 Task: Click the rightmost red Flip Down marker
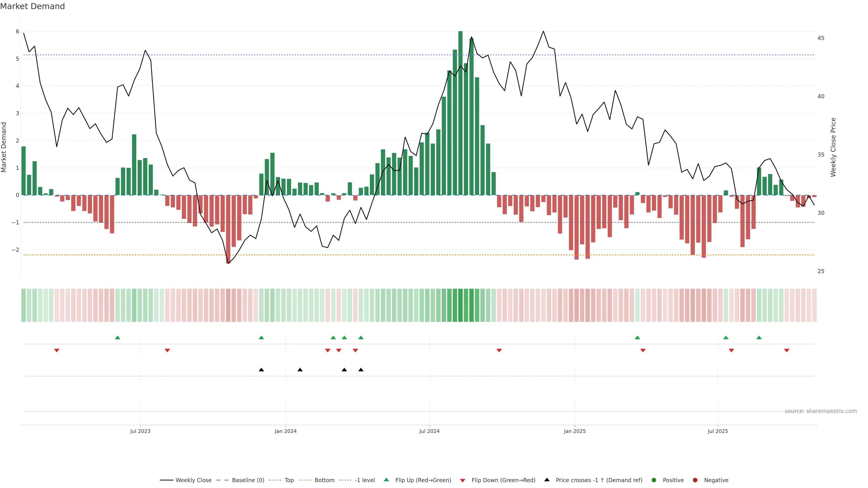787,351
